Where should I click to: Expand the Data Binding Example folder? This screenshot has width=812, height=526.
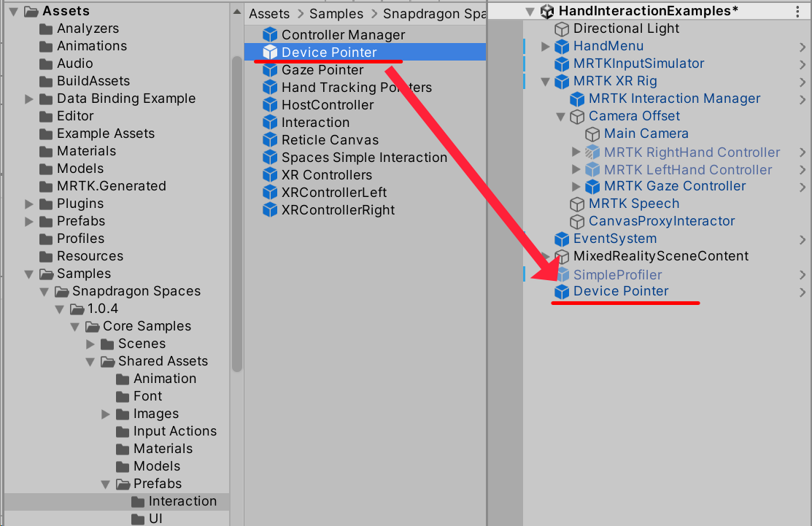click(29, 99)
